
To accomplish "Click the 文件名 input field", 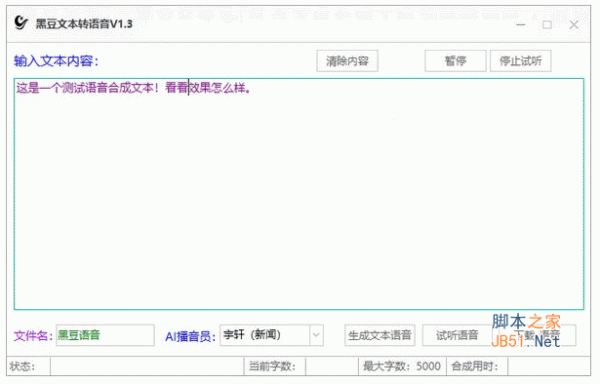I will pos(105,335).
